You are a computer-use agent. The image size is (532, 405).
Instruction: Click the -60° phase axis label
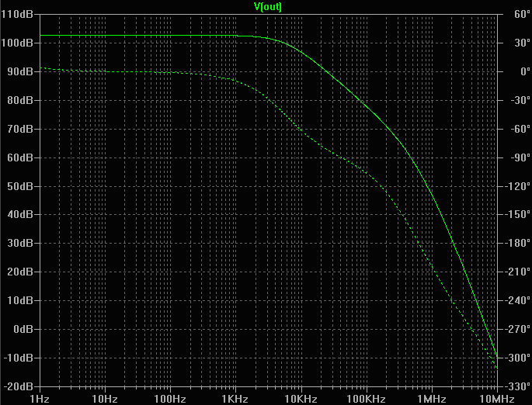coord(520,129)
